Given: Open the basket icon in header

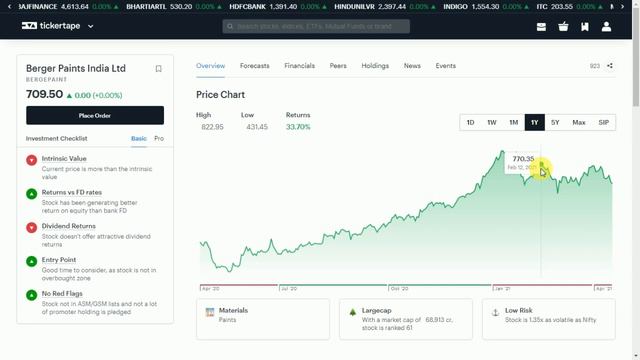Looking at the screenshot, I should (x=563, y=27).
